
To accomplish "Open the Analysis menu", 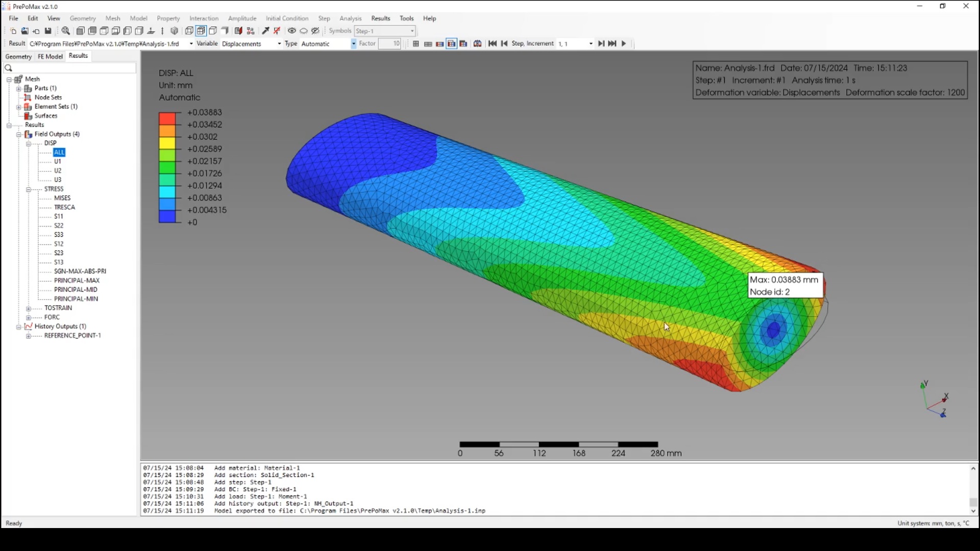I will 350,18.
